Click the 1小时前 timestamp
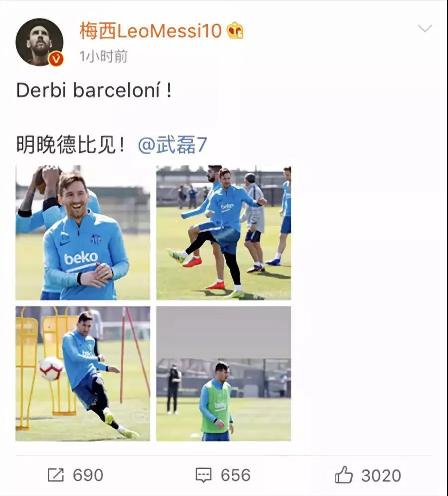 103,56
